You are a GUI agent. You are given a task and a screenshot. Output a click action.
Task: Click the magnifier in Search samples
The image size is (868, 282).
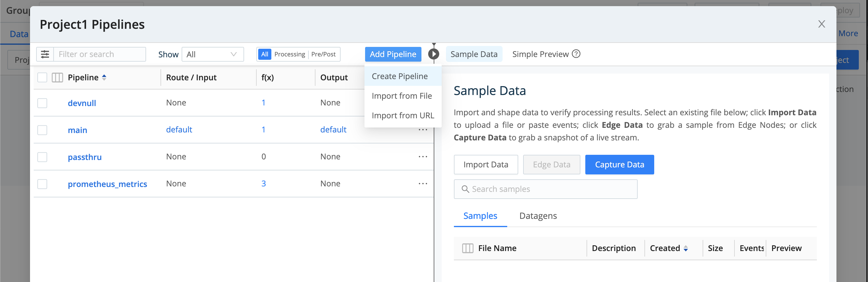(465, 189)
